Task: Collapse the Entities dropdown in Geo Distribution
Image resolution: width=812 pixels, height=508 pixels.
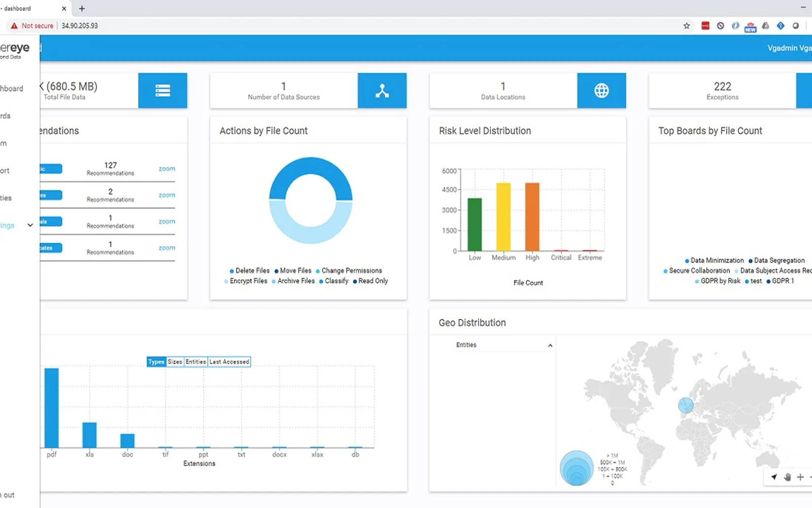Action: [x=550, y=345]
